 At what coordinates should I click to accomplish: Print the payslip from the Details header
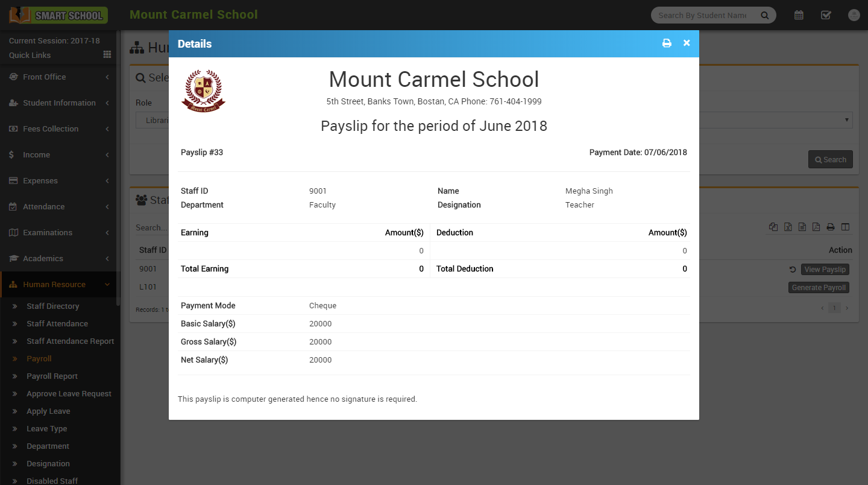point(667,43)
